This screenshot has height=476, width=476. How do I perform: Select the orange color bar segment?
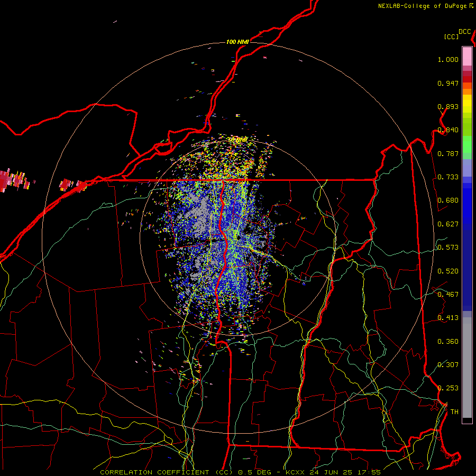coord(467,91)
